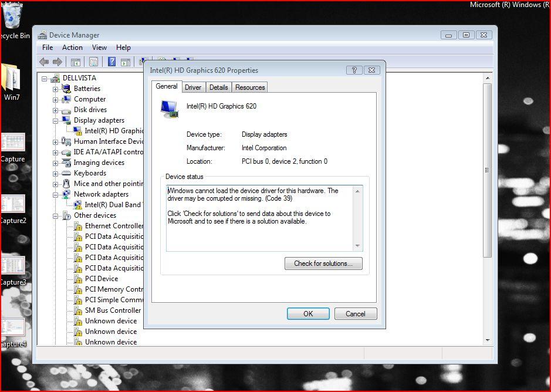
Task: Select the Intel(R) HD Graphics warning icon in tree
Action: point(77,131)
